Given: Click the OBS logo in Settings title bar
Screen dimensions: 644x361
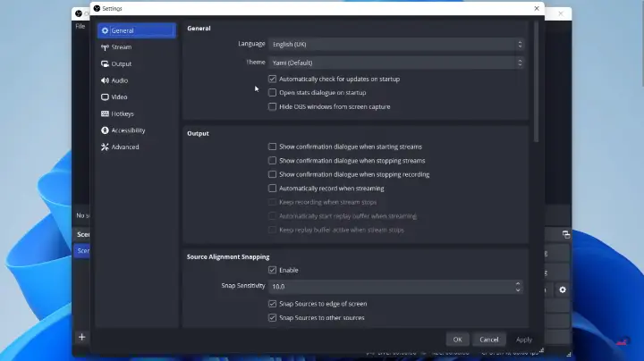Looking at the screenshot, I should click(97, 8).
